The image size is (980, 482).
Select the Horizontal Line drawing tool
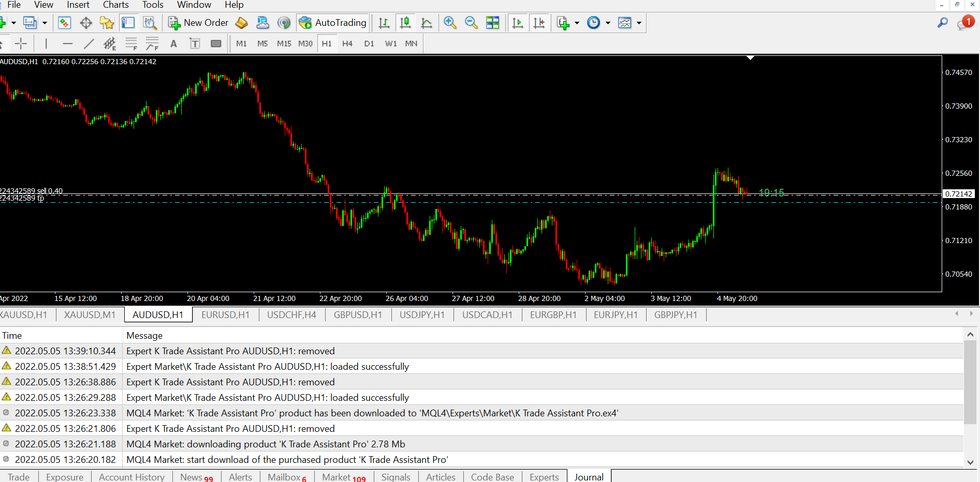pyautogui.click(x=68, y=44)
